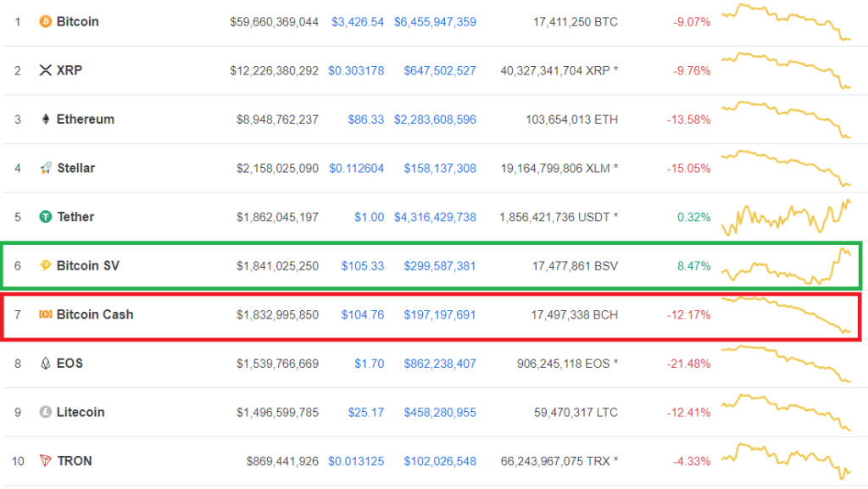Open the EOS name link
The width and height of the screenshot is (868, 489).
point(70,364)
